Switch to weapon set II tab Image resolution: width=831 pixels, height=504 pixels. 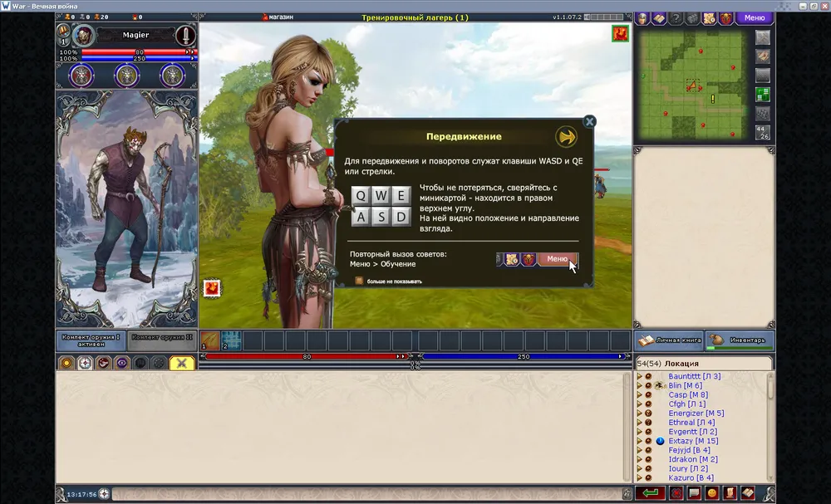(x=162, y=340)
